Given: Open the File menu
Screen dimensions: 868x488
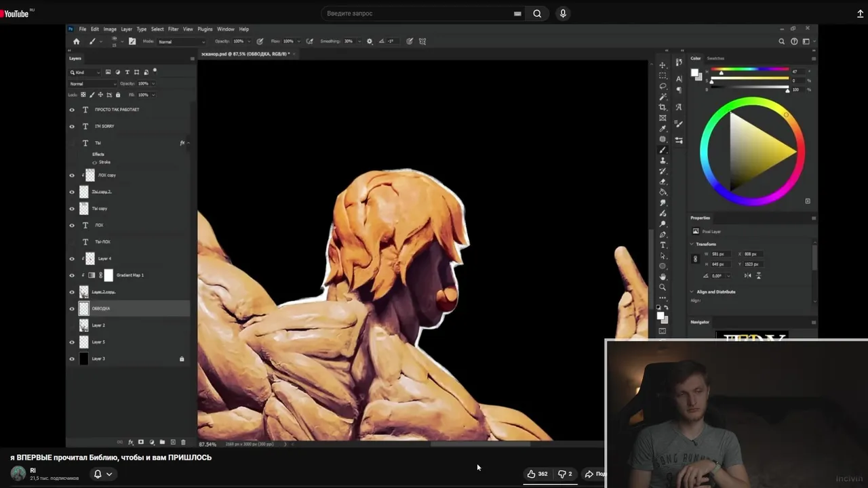Looking at the screenshot, I should click(x=83, y=29).
